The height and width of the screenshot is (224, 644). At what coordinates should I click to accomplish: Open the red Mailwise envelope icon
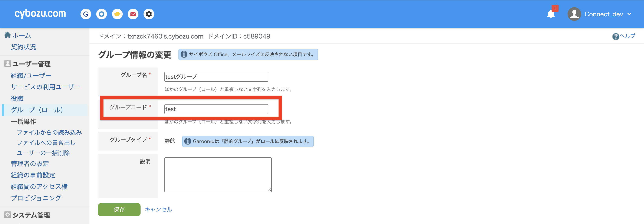click(133, 14)
